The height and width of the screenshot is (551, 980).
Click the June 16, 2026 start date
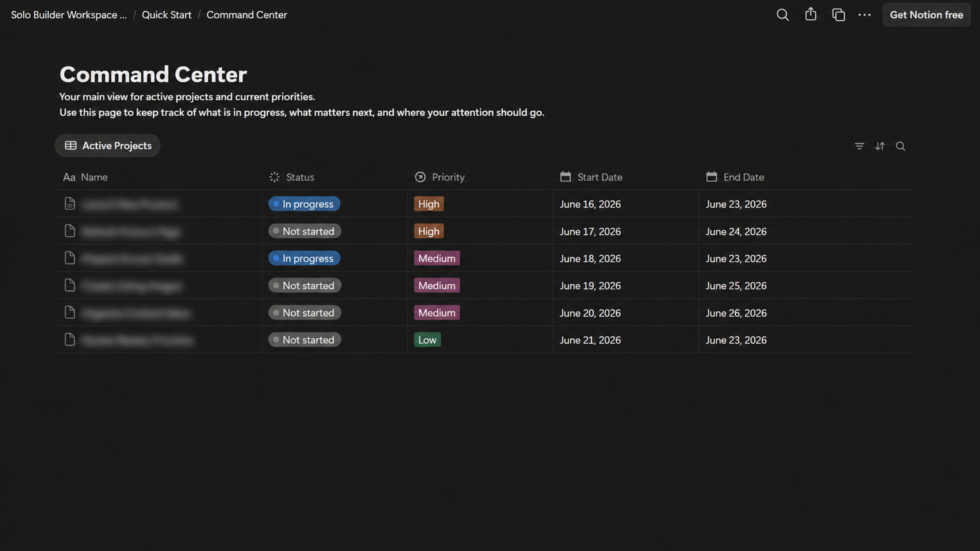point(590,204)
